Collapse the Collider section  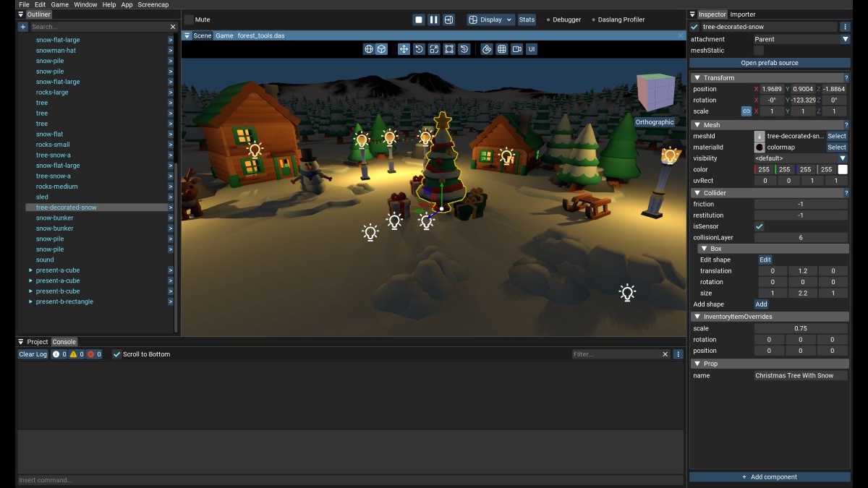pyautogui.click(x=697, y=193)
